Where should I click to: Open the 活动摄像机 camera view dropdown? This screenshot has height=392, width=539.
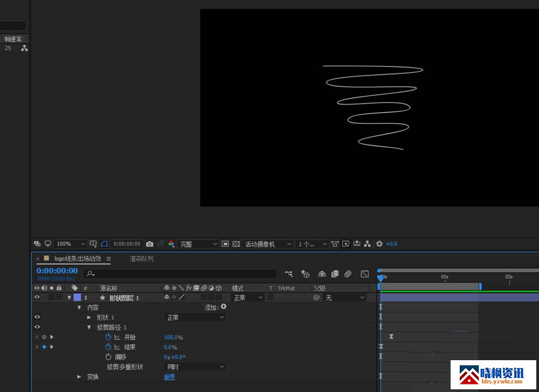[x=268, y=244]
